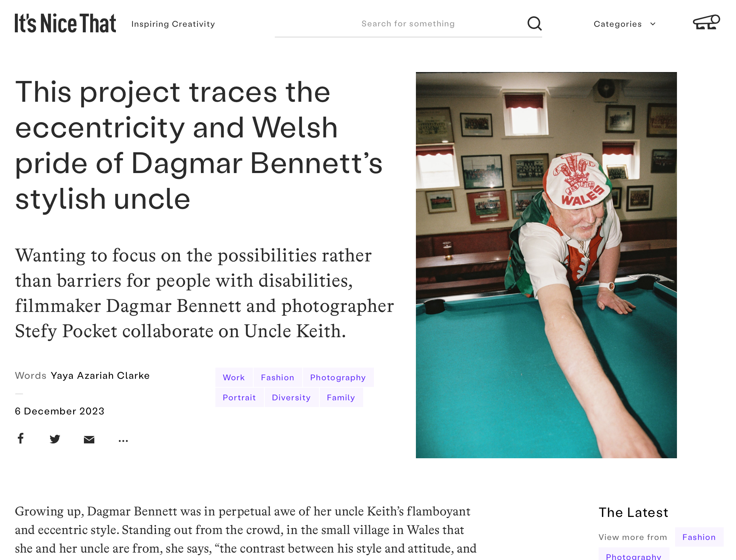Click the Categories chevron arrow
Image resolution: width=736 pixels, height=560 pixels.
pos(653,24)
